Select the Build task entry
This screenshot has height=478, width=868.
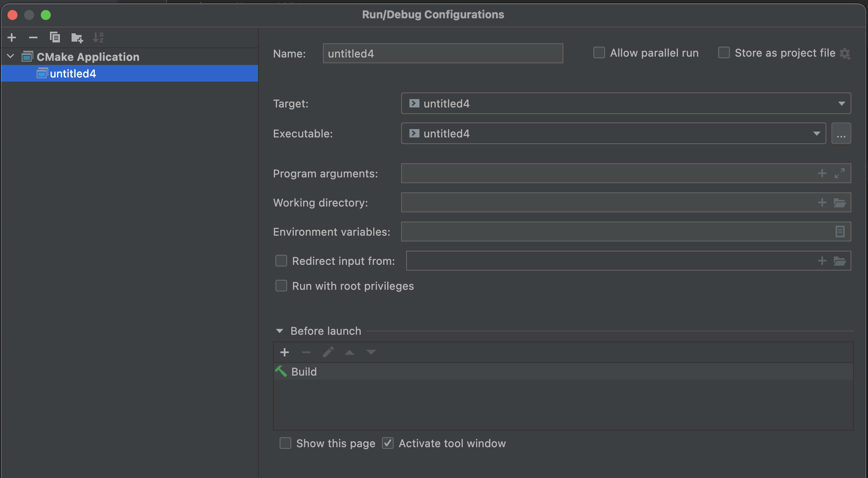[304, 371]
